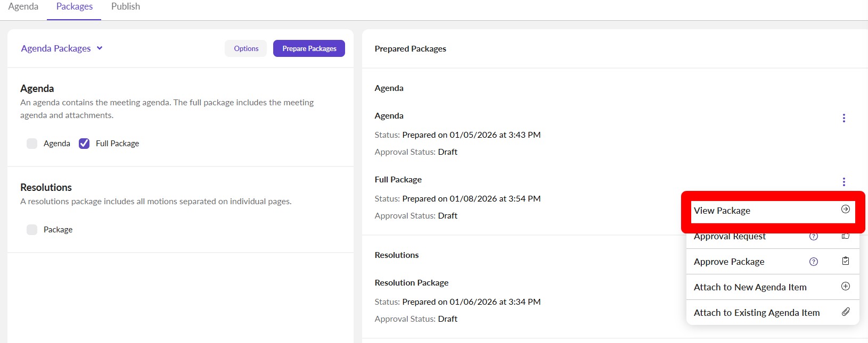Enable the Agenda checkbox

point(32,144)
